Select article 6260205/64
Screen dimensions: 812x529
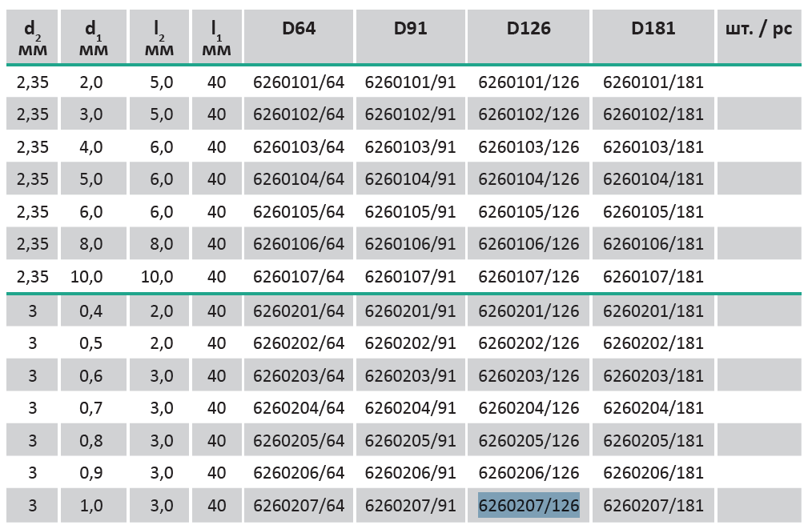[x=299, y=441]
